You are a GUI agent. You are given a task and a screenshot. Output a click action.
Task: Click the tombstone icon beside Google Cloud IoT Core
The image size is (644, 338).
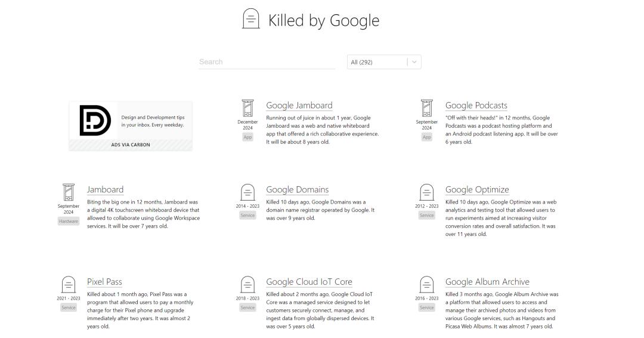click(247, 284)
